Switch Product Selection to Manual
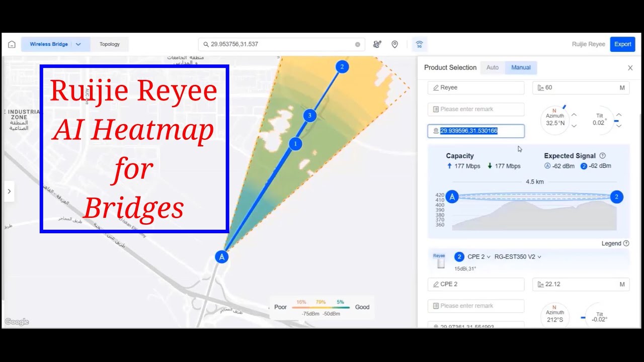 pos(521,67)
